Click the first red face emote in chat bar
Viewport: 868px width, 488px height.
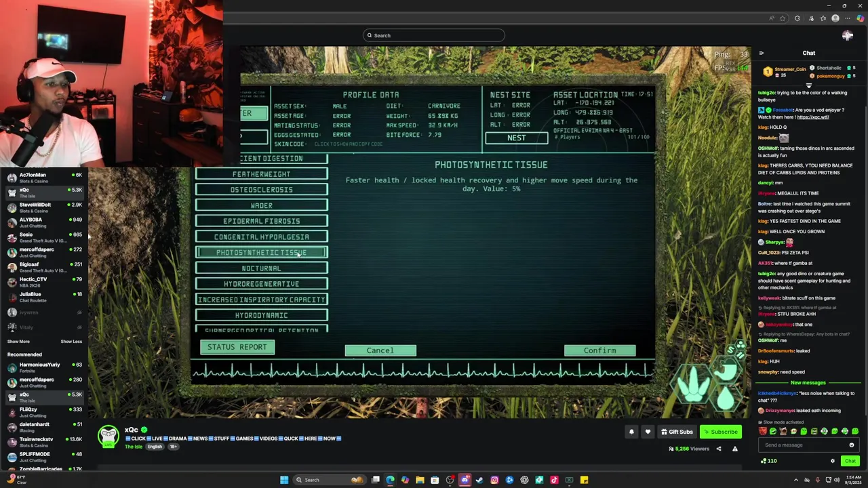763,432
